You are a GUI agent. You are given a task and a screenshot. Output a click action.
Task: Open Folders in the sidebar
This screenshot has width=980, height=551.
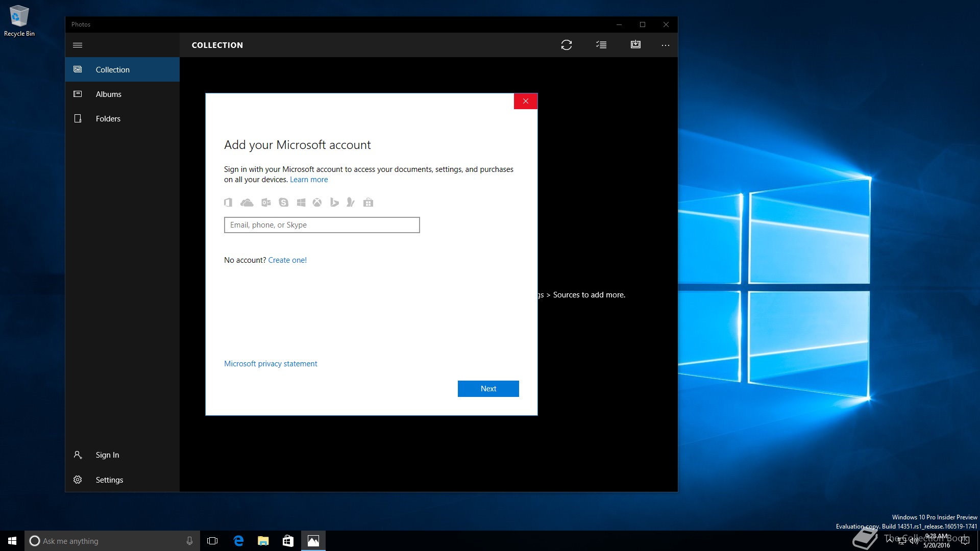click(108, 118)
